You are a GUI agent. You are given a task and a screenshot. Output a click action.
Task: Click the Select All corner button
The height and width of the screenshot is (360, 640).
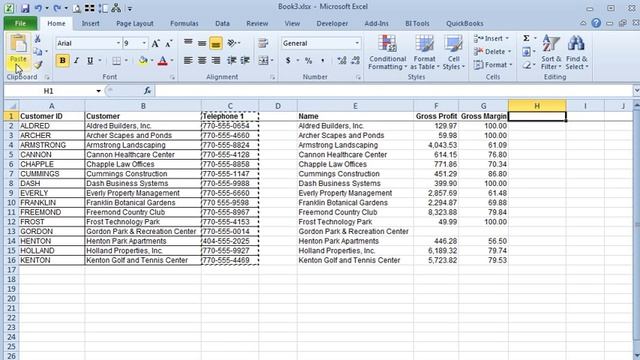pos(11,106)
